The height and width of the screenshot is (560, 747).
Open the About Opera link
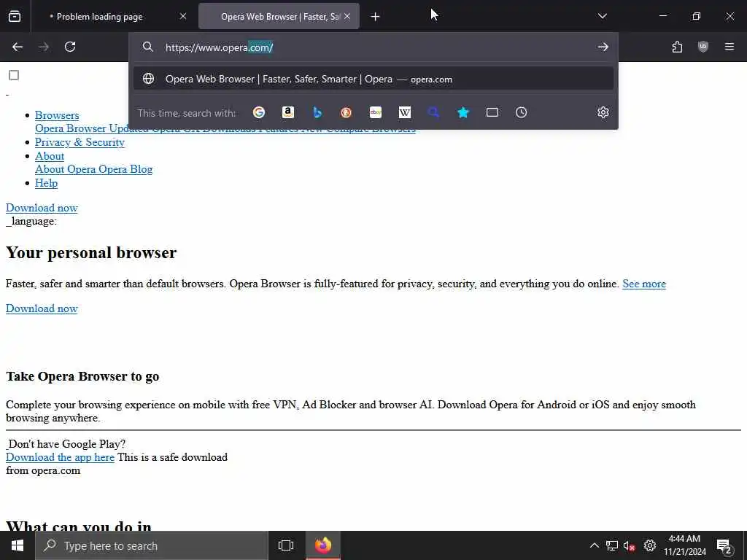point(65,169)
